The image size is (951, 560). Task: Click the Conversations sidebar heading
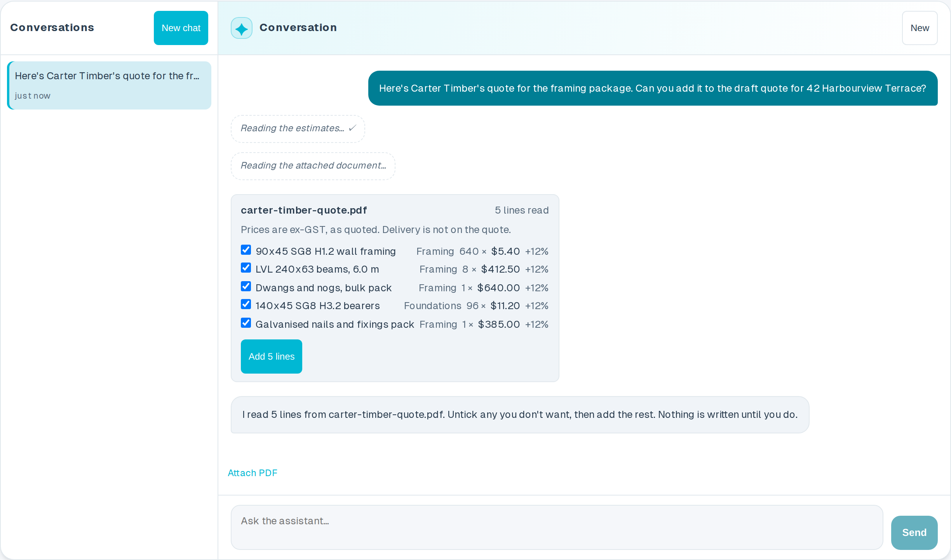point(52,28)
